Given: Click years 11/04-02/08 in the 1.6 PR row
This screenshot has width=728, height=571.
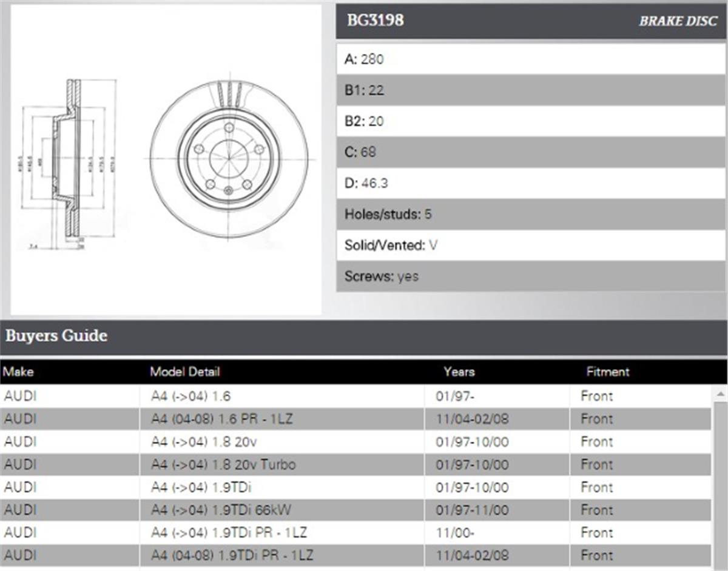Looking at the screenshot, I should click(497, 419).
